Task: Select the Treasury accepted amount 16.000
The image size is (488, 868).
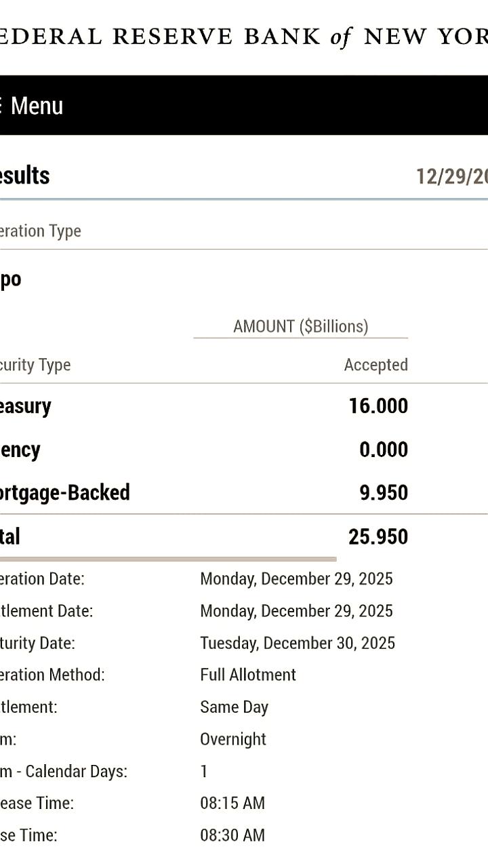Action: 378,406
